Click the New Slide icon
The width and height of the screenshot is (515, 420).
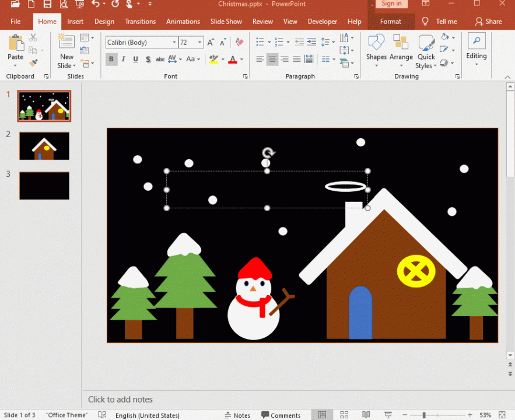coord(66,41)
